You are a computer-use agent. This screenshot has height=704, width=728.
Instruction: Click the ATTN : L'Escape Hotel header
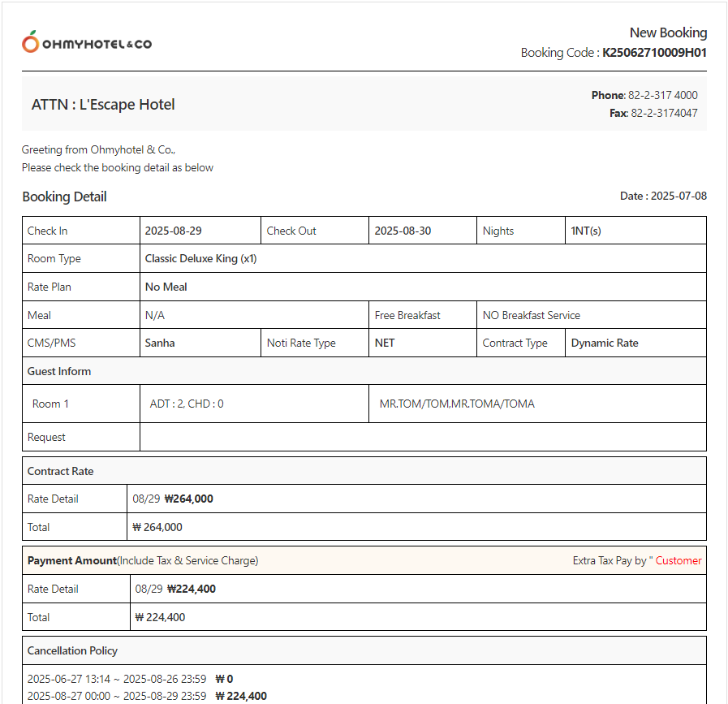(x=103, y=105)
